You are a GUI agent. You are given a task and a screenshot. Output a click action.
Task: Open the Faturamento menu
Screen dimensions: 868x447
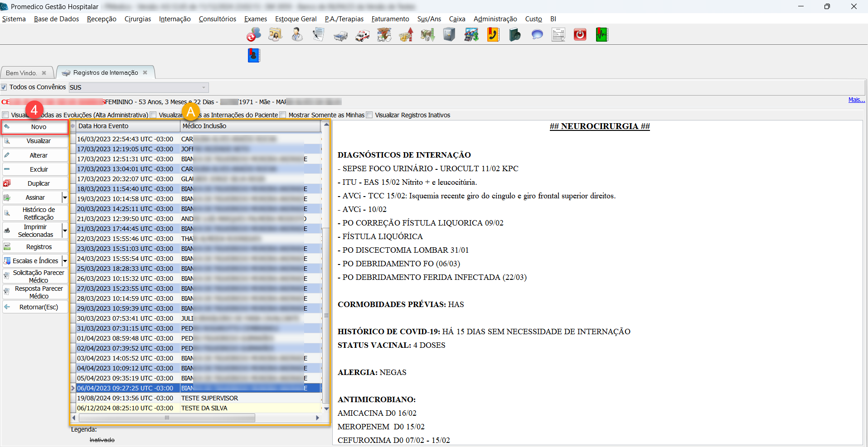[390, 19]
